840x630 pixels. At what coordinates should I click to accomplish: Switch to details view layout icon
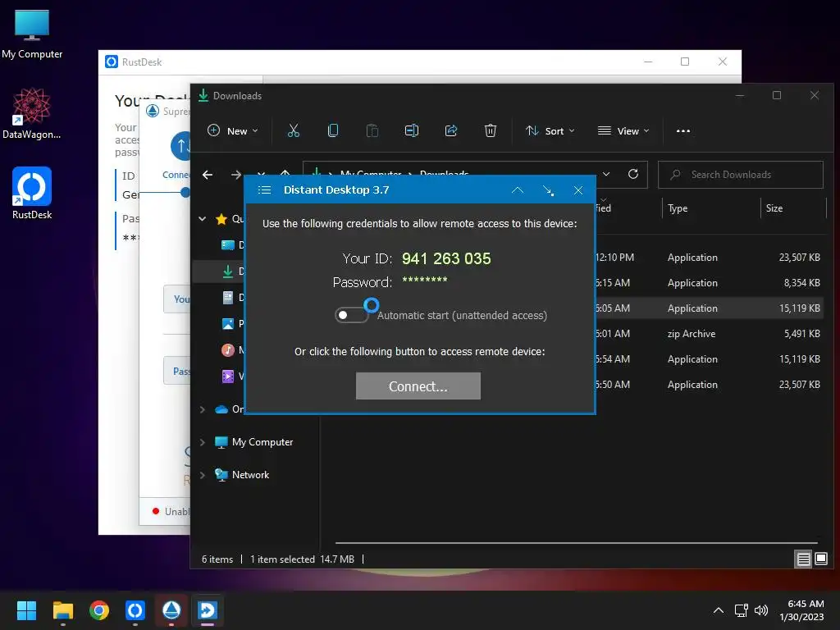point(803,559)
